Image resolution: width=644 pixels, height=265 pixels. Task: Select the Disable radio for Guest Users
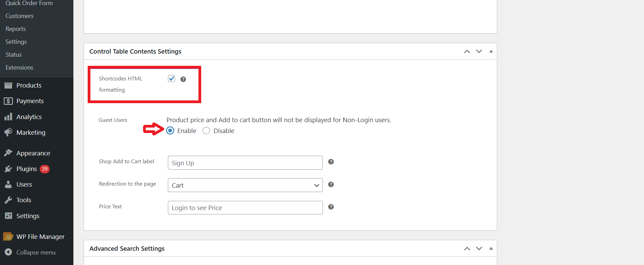tap(206, 131)
